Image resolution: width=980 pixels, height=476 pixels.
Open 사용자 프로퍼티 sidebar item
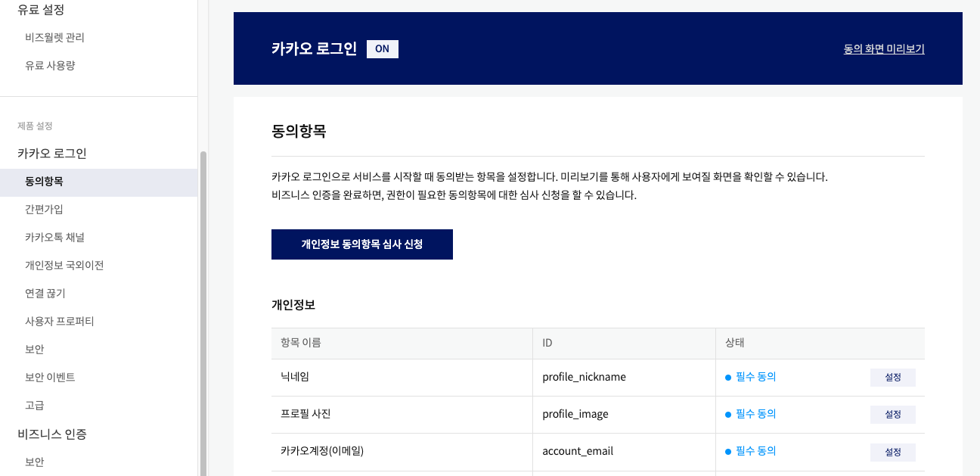[x=59, y=322]
